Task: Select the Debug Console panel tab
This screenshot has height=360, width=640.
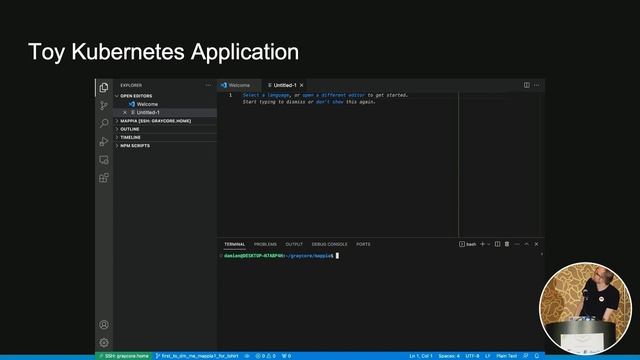Action: (329, 244)
